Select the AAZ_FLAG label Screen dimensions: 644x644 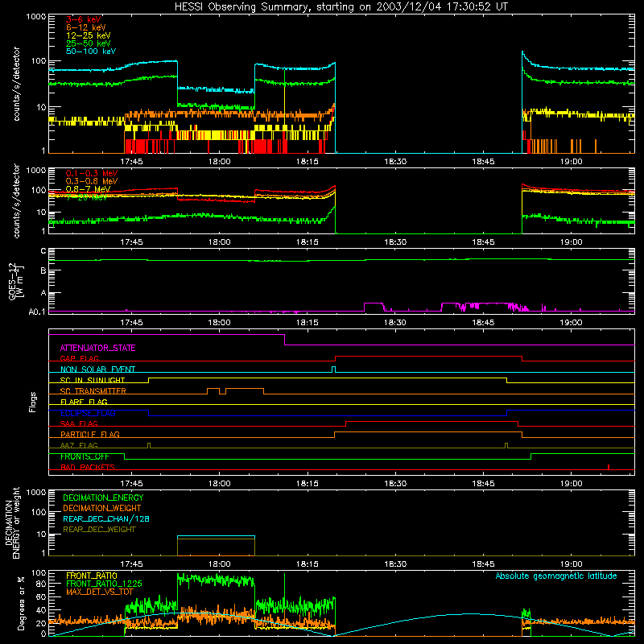click(x=79, y=445)
